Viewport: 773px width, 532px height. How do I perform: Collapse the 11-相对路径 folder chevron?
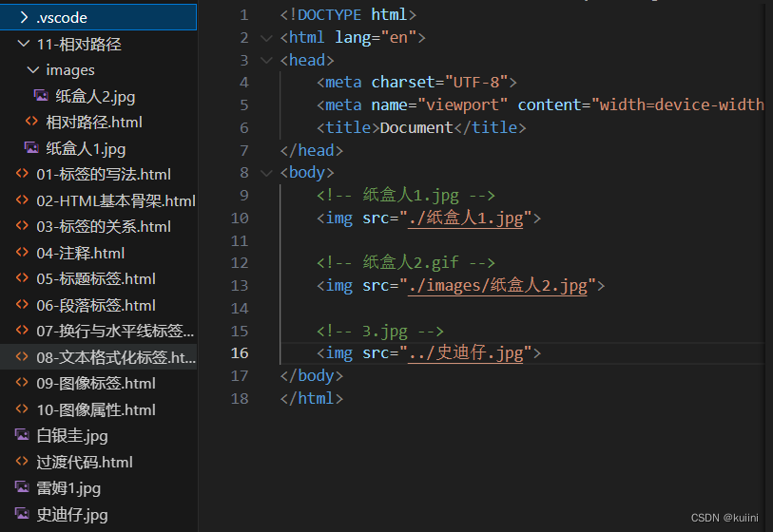pos(23,44)
